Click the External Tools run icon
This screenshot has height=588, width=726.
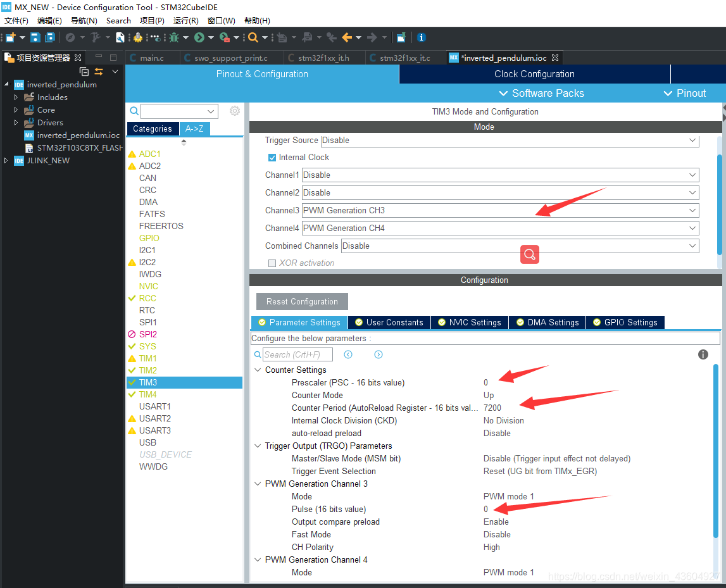click(x=225, y=37)
